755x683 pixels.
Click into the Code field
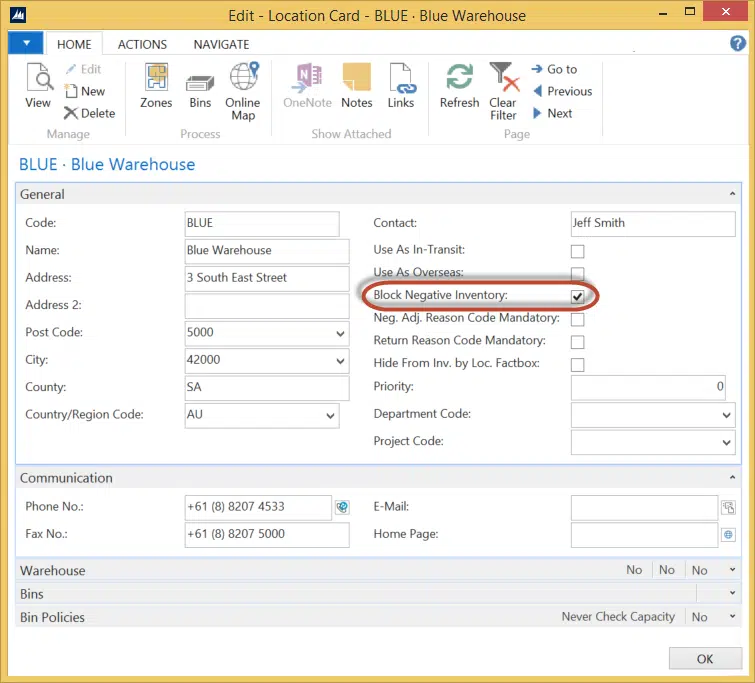click(262, 223)
